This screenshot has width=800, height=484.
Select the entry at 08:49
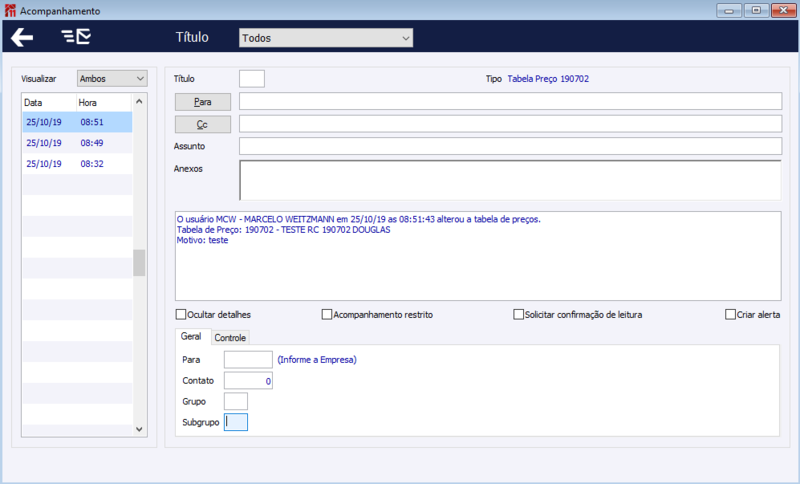(77, 143)
